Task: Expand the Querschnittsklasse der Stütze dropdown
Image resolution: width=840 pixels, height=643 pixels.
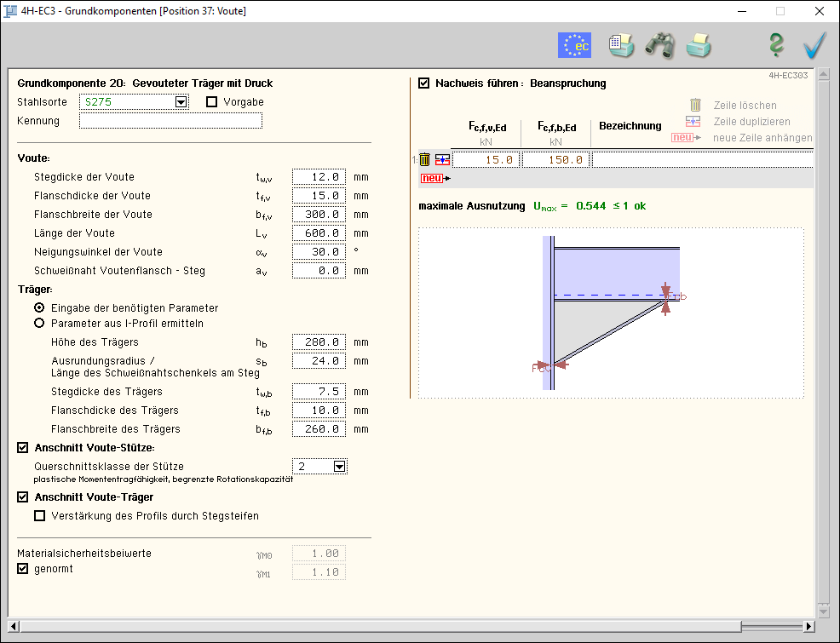Action: point(339,467)
